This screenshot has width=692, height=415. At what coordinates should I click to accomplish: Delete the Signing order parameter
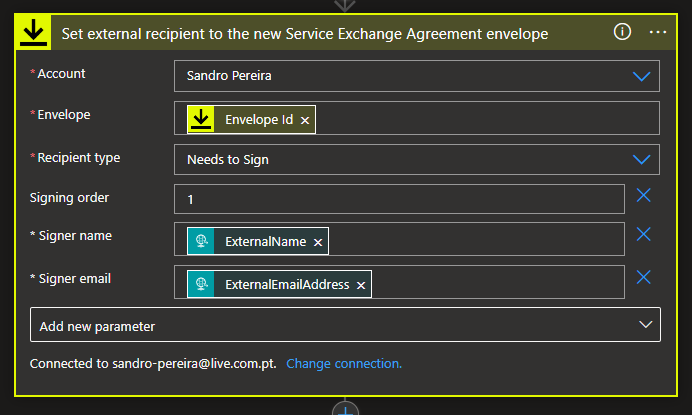644,196
